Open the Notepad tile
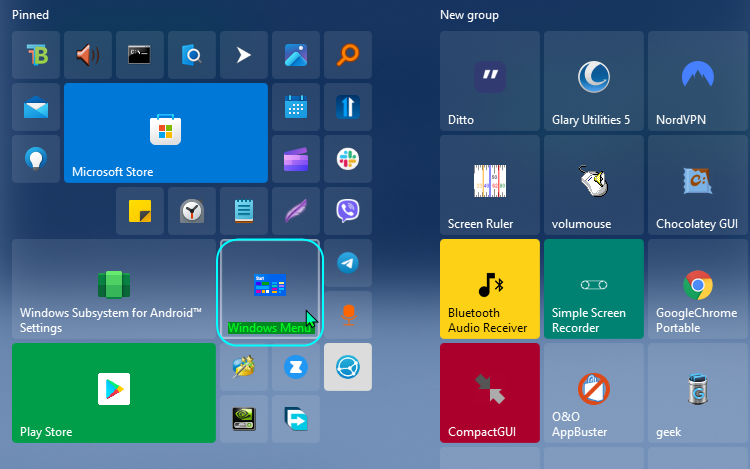The height and width of the screenshot is (469, 750). point(244,211)
